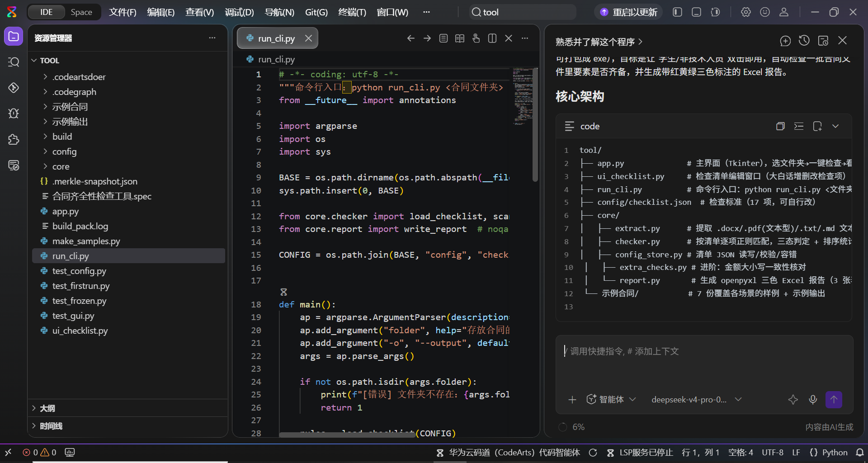Open the 文件(F) menu
Image resolution: width=868 pixels, height=463 pixels.
click(123, 12)
